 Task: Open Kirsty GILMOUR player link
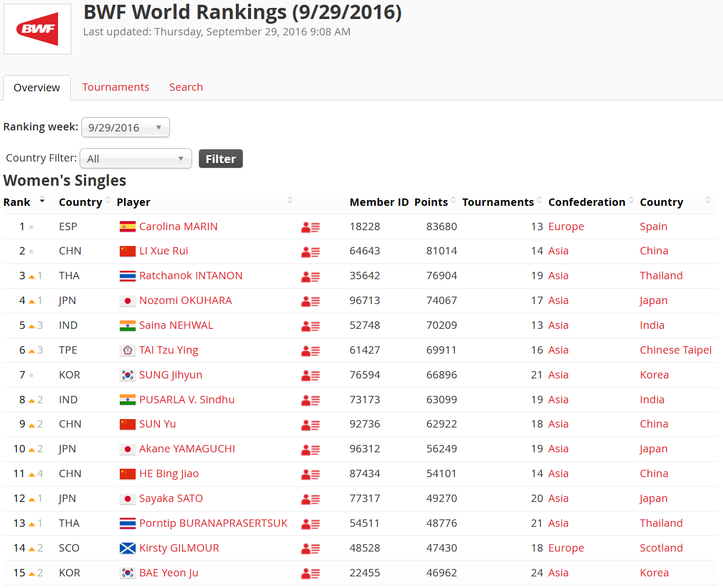(179, 548)
